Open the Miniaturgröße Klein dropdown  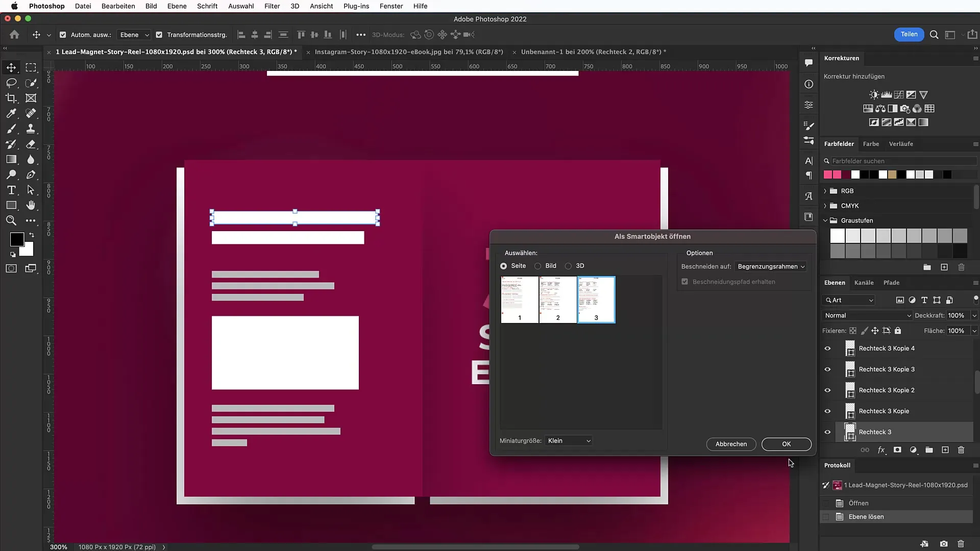click(568, 441)
